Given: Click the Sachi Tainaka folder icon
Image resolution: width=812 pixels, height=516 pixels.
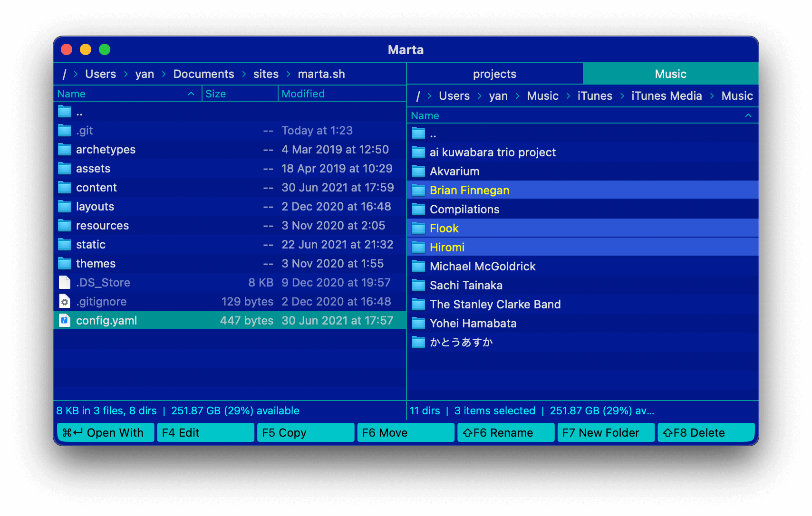Looking at the screenshot, I should pyautogui.click(x=418, y=286).
